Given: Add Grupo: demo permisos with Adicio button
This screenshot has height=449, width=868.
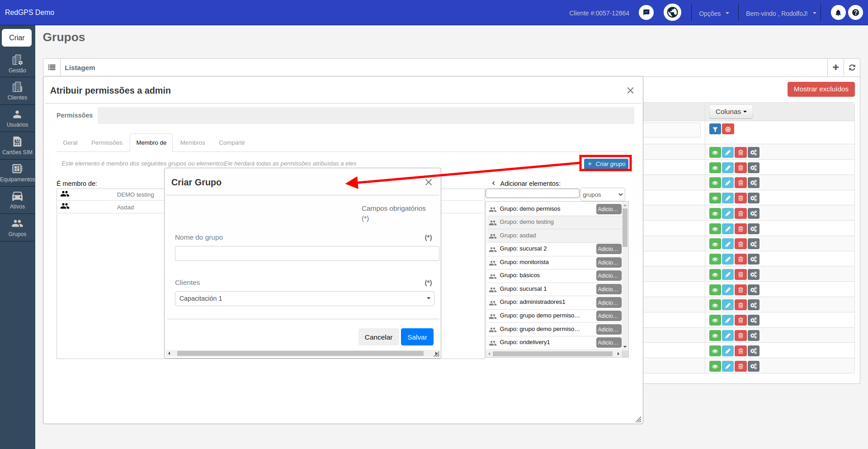Looking at the screenshot, I should click(x=609, y=209).
